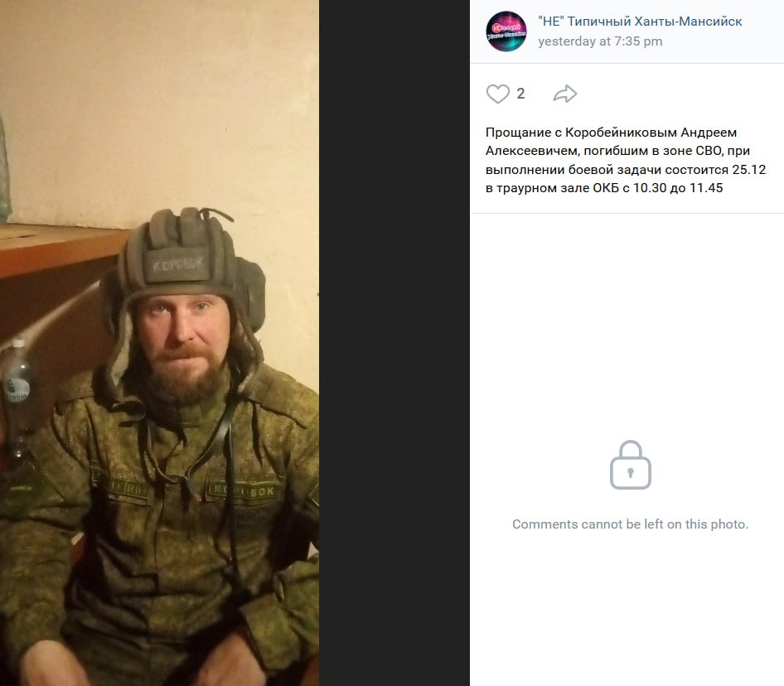Click the date "25.12" in the caption
This screenshot has height=686, width=784.
tap(749, 170)
